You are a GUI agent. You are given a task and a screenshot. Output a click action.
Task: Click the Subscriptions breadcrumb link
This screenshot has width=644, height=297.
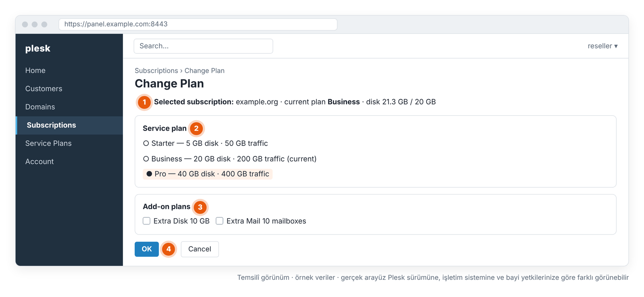tap(156, 71)
